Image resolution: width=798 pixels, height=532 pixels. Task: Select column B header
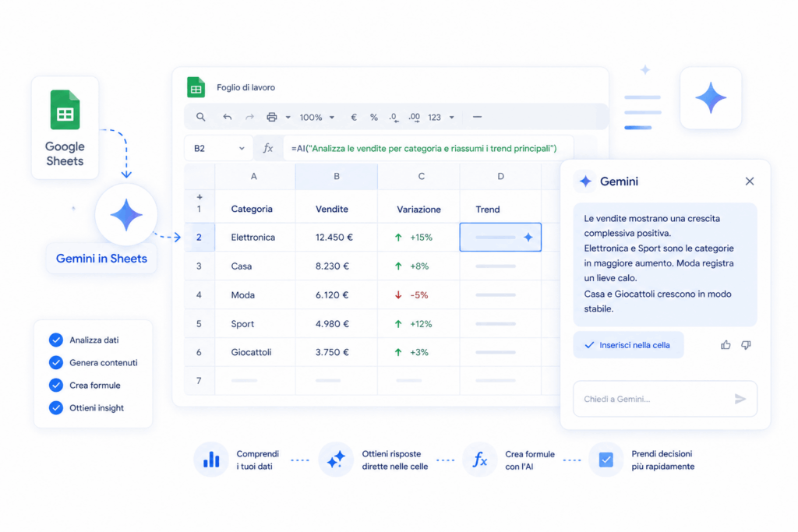[337, 177]
